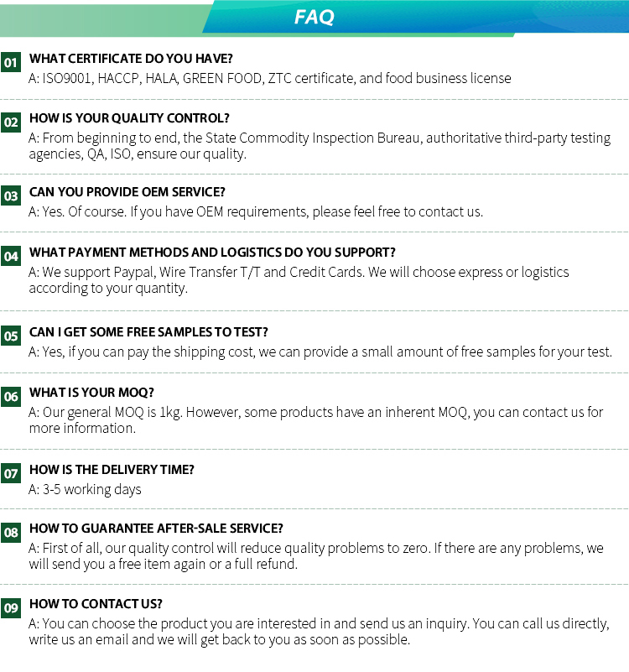Click the FAQ header title
Viewport: 629px width, 672px height.
[x=314, y=17]
